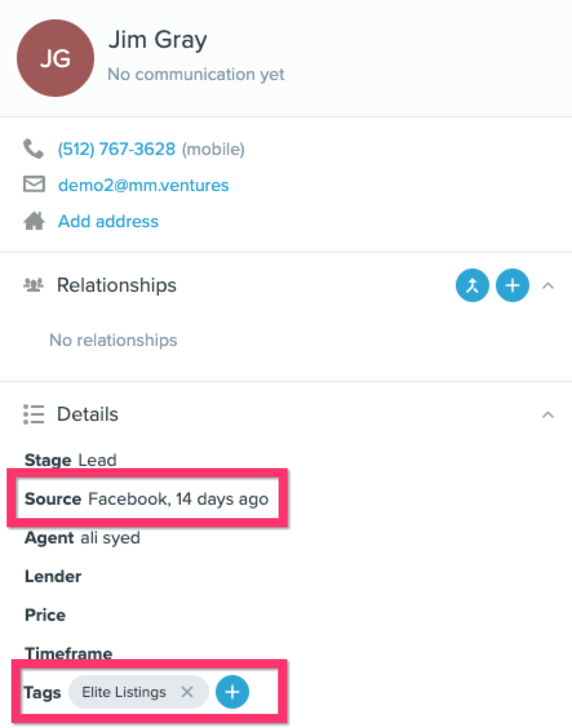
Task: Open email demo2@mm.ventures link
Action: (x=143, y=185)
